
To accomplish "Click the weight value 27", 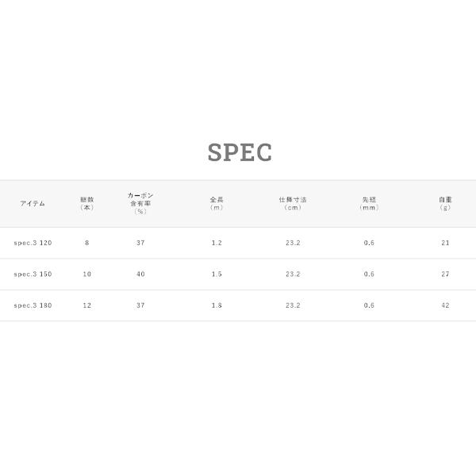I will (x=445, y=274).
